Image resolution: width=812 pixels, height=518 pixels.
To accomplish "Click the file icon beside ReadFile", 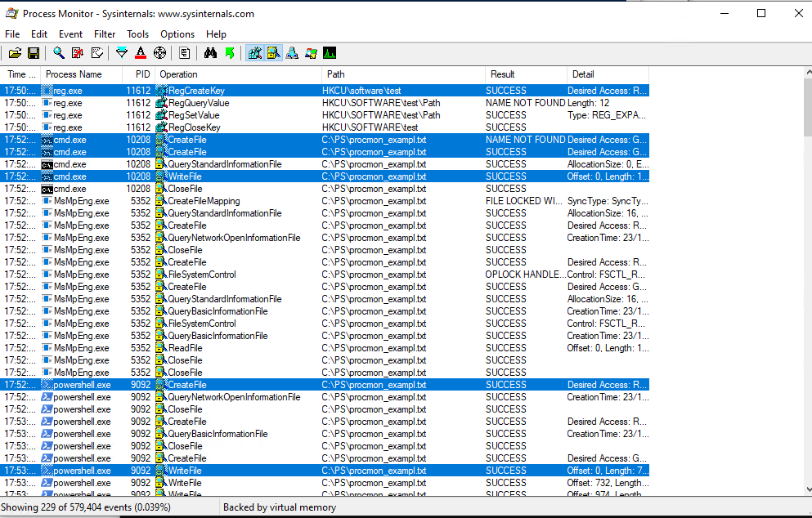I will tap(161, 348).
